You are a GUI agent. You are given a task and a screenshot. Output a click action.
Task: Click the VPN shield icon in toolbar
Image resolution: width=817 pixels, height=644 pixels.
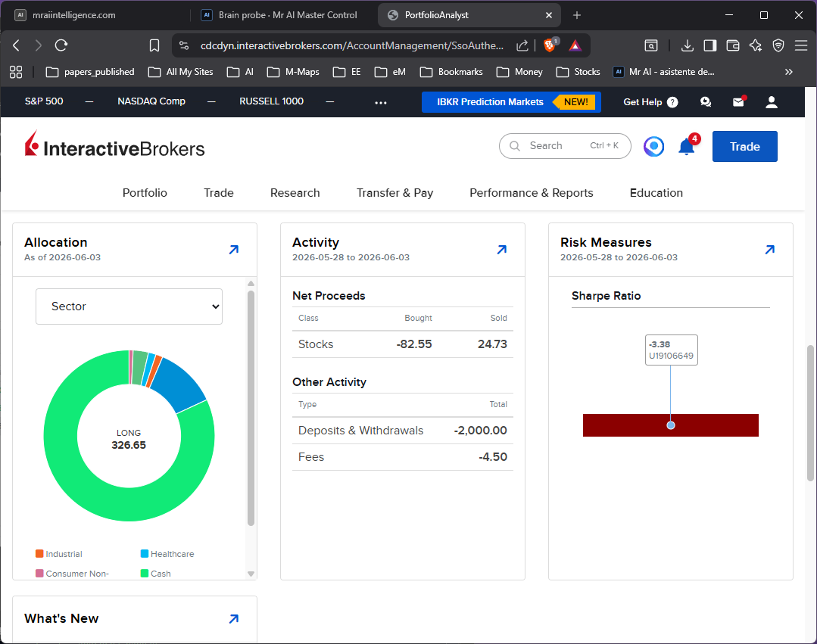778,46
